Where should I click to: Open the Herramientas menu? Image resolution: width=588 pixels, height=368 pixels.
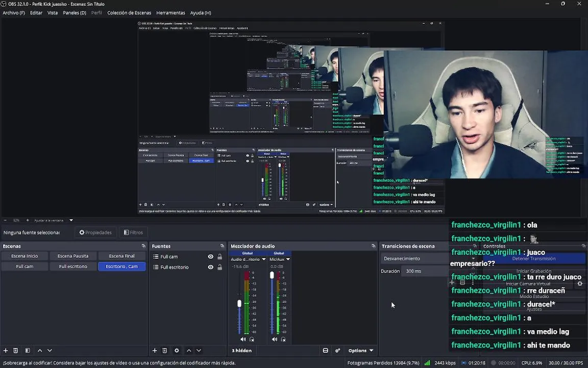[x=170, y=13]
